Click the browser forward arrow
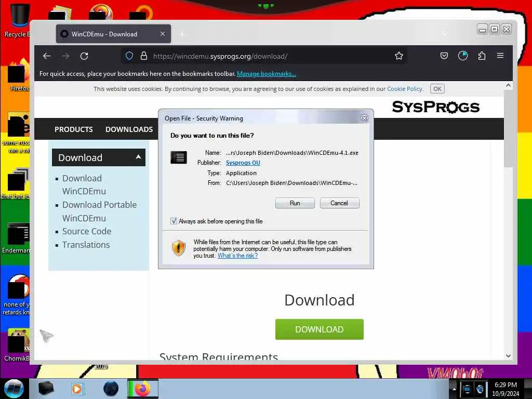Viewport: 532px width, 399px height. [65, 56]
